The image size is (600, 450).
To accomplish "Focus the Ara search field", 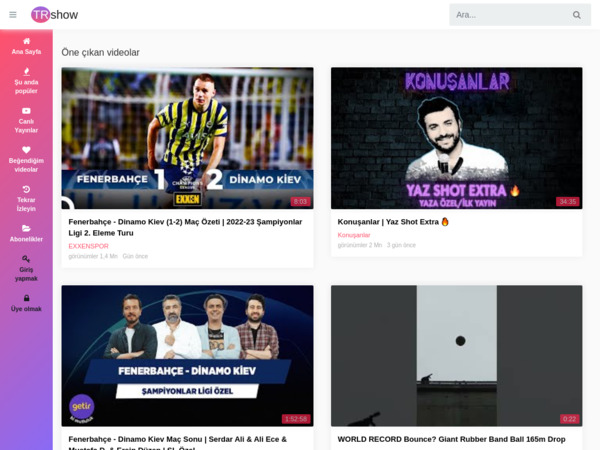I will pyautogui.click(x=509, y=15).
